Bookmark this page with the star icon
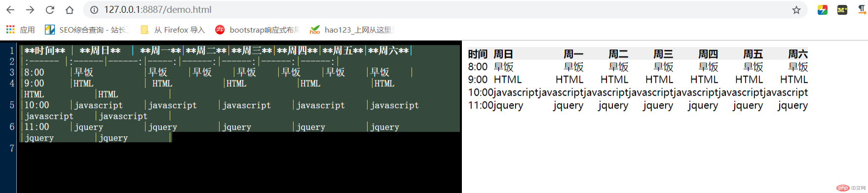The width and height of the screenshot is (868, 193). click(796, 10)
